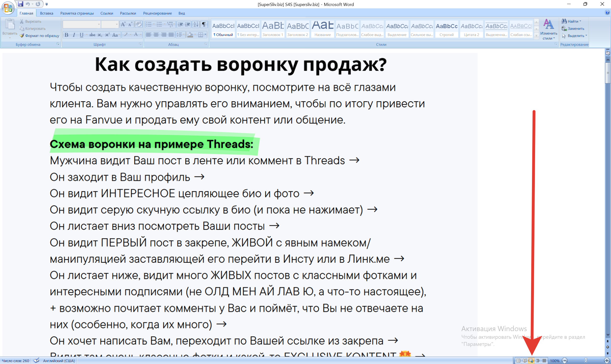The image size is (611, 364).
Task: Undo the last action
Action: (28, 4)
